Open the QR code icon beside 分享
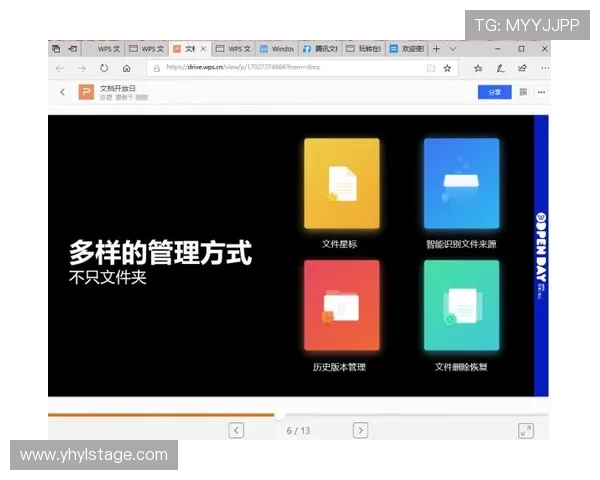 (523, 92)
